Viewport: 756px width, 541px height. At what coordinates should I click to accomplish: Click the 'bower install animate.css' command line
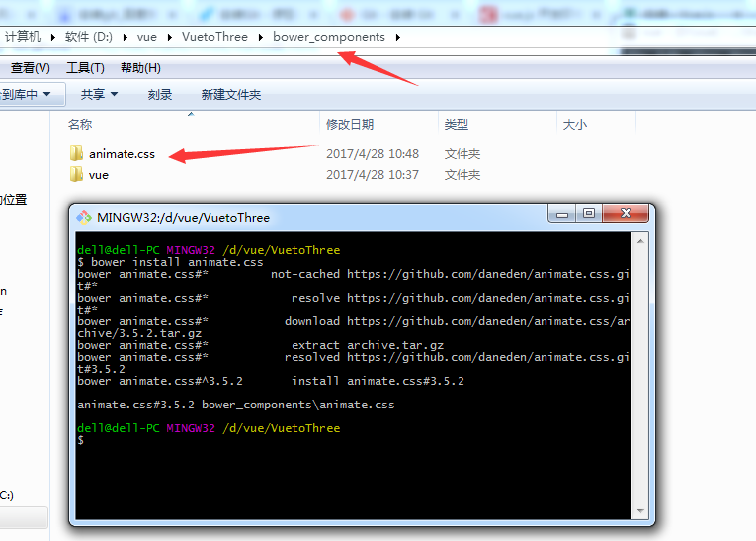[x=170, y=262]
